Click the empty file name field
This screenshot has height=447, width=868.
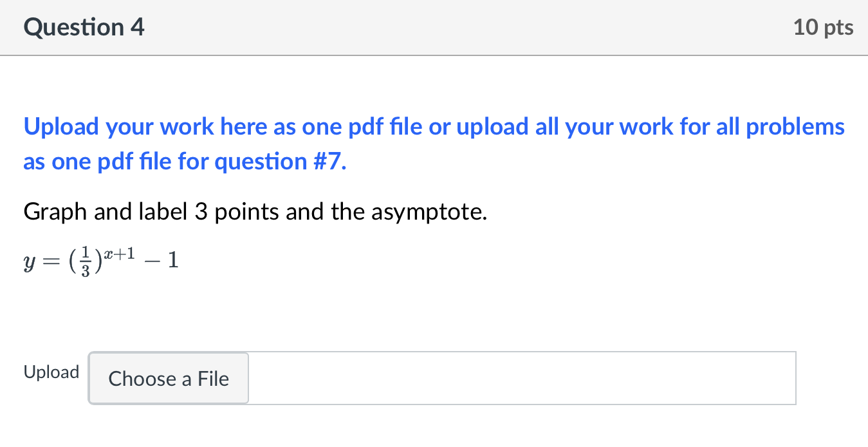click(x=521, y=378)
